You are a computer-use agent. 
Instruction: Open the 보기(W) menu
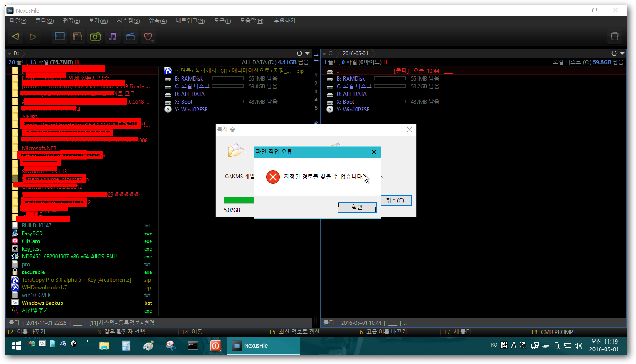pos(98,21)
